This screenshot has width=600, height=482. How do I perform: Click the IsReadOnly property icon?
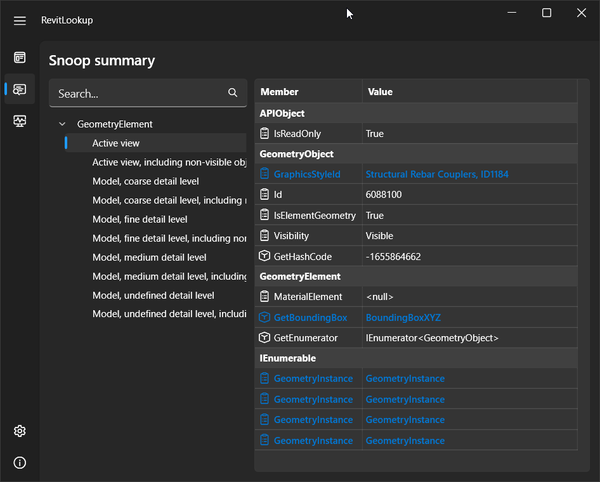(x=264, y=133)
